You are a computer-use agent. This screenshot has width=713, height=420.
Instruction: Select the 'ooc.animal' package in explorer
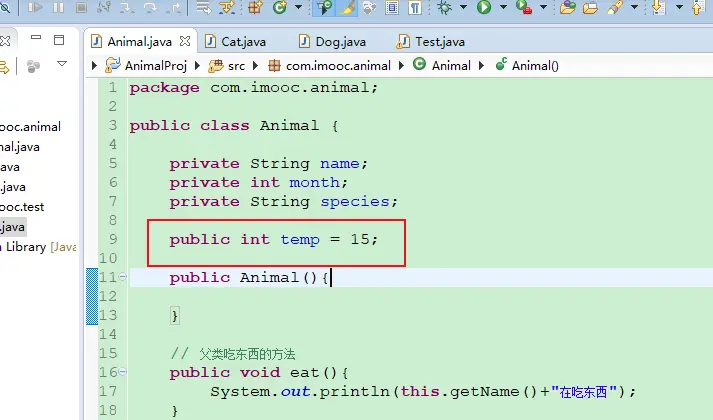(30, 126)
